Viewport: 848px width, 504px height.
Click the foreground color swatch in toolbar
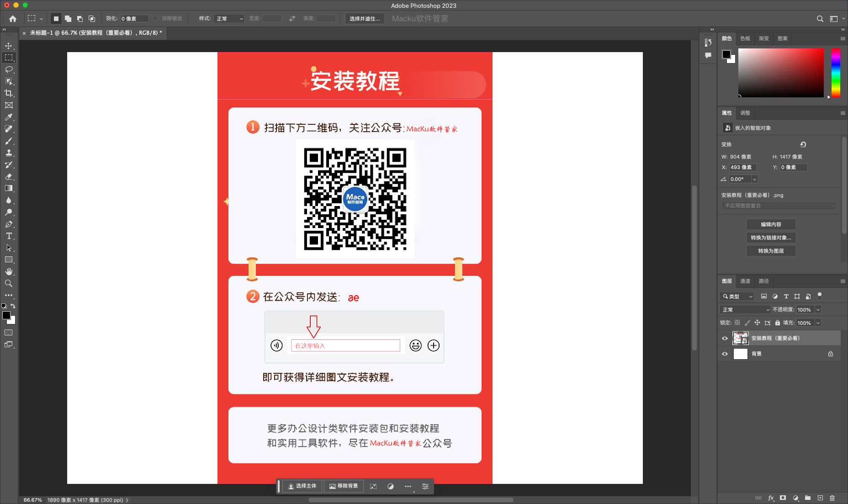pos(6,315)
